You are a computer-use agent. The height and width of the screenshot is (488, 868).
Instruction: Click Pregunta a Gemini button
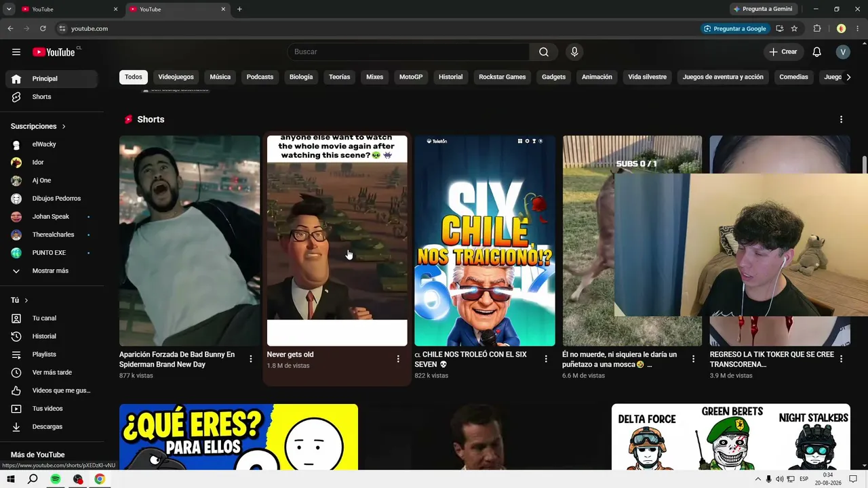(x=764, y=9)
